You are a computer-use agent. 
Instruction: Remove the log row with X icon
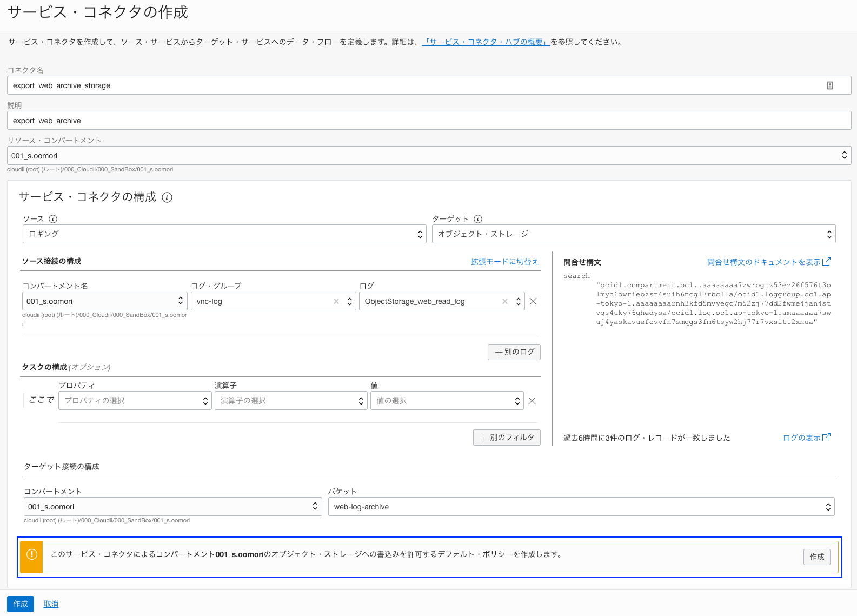(x=533, y=301)
